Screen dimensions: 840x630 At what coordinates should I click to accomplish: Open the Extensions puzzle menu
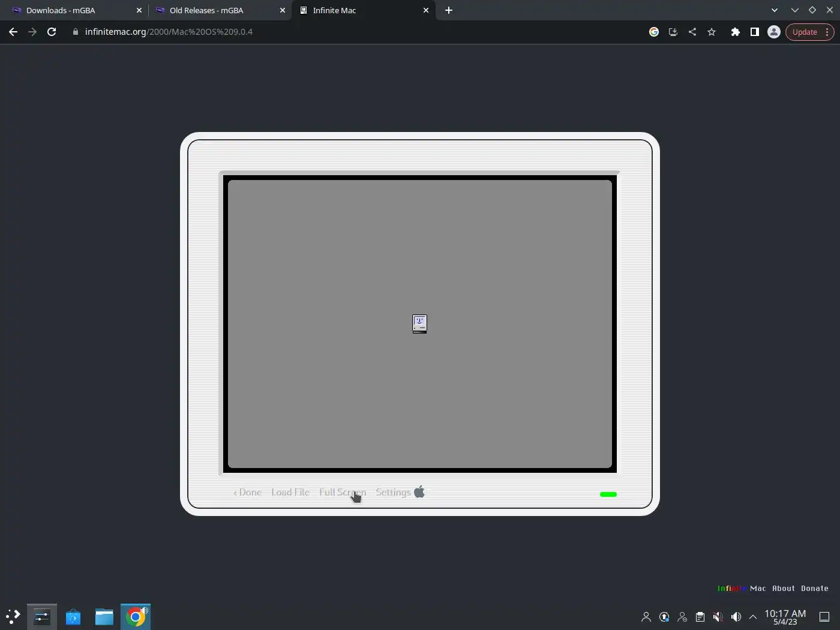[x=736, y=32]
